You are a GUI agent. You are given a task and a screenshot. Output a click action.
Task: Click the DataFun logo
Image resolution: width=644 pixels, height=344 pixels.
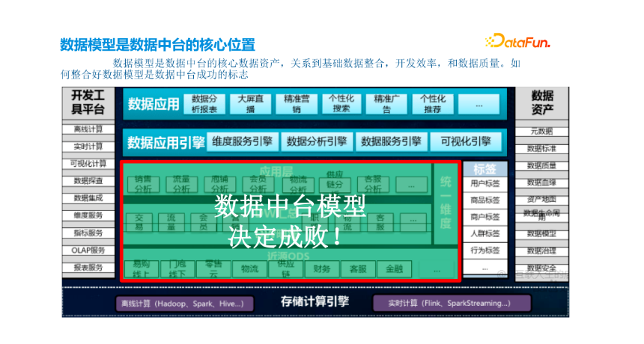[x=517, y=41]
